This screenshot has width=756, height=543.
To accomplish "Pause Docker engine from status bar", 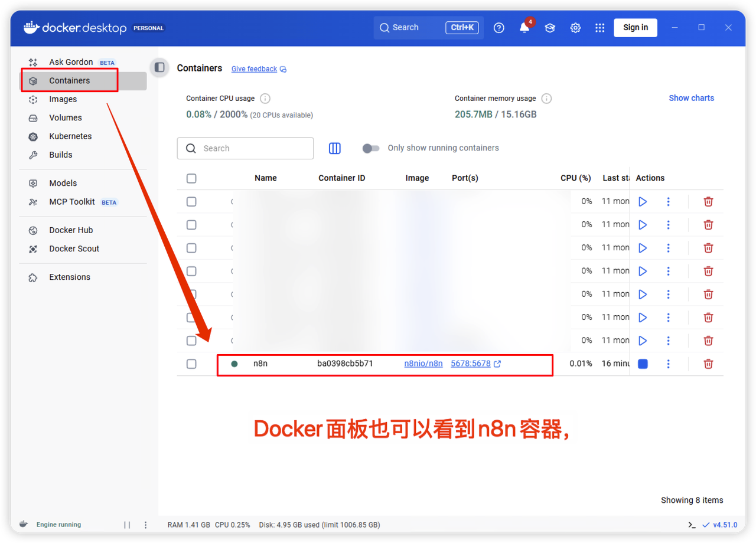I will tap(127, 525).
